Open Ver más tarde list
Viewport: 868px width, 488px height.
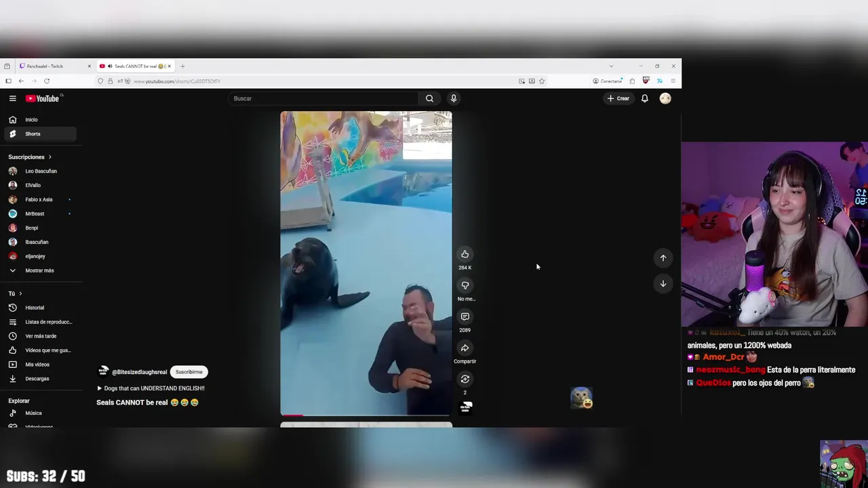[39, 336]
